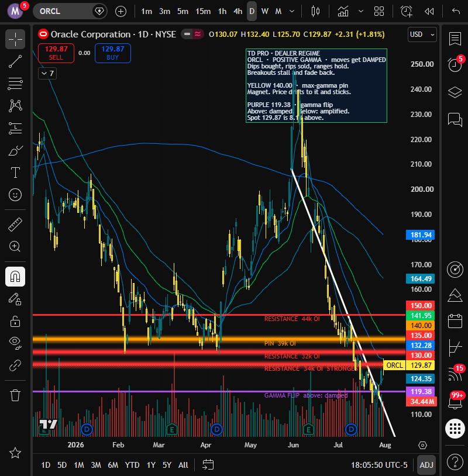This screenshot has width=468, height=476.
Task: Open the candlestick chart type menu
Action: (315, 11)
